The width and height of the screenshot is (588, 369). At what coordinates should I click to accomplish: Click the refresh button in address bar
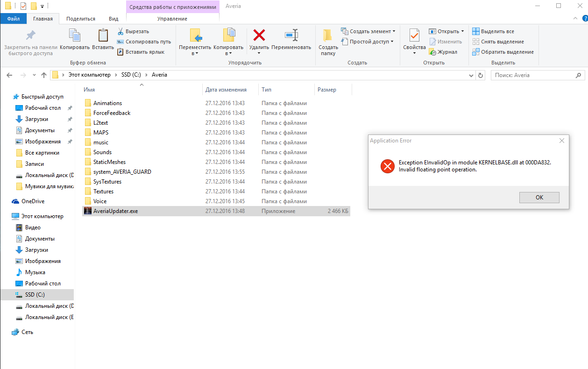[481, 75]
